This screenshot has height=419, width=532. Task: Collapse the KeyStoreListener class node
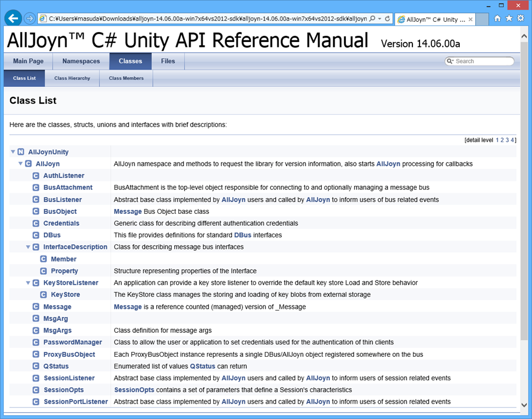point(28,283)
